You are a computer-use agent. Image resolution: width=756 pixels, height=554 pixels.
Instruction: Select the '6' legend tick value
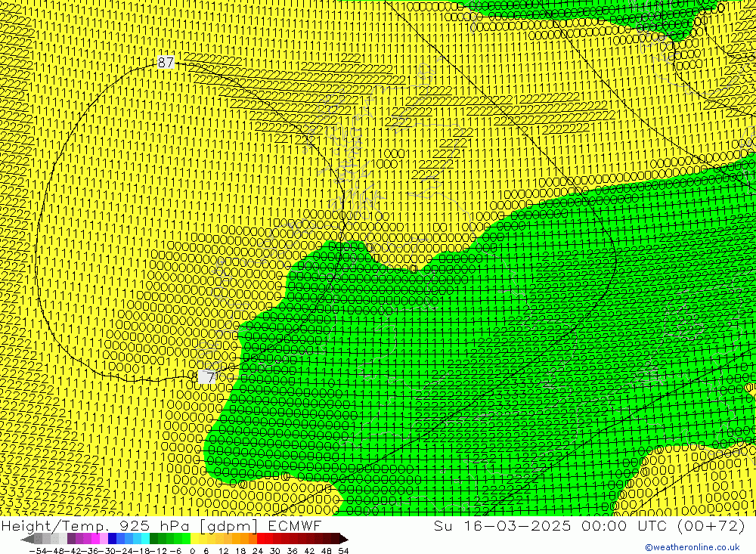pos(206,551)
